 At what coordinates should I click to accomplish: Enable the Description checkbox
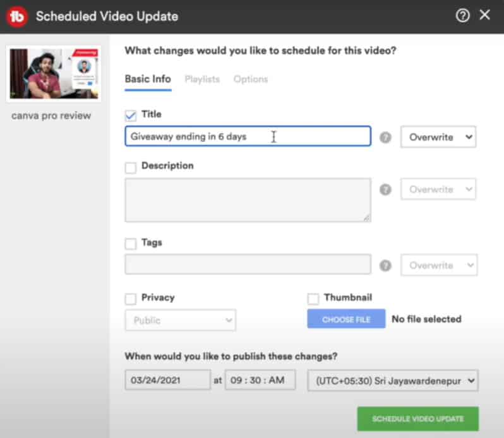point(131,167)
